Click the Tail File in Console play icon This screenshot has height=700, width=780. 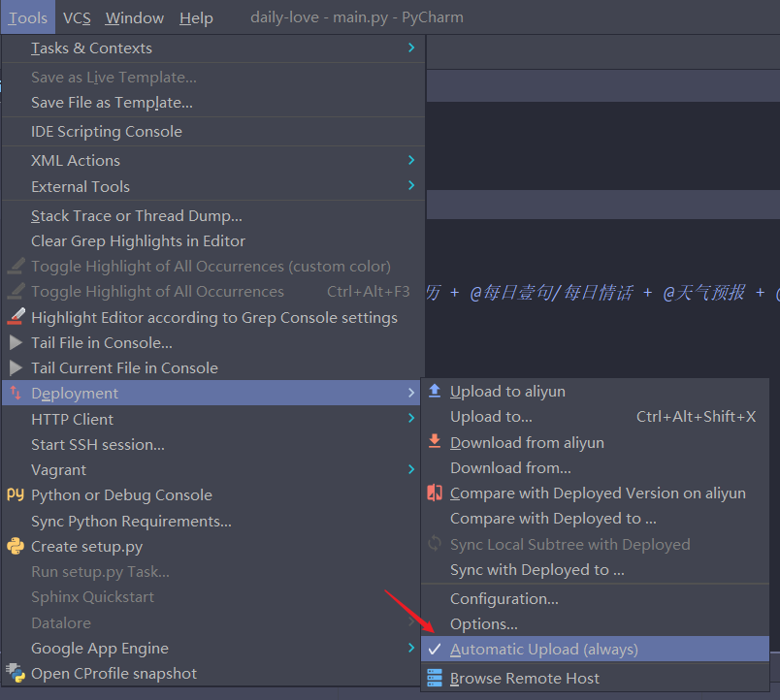(x=16, y=342)
